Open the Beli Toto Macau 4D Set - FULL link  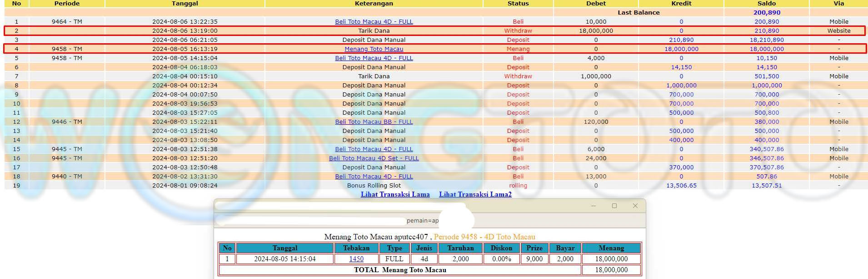point(374,158)
